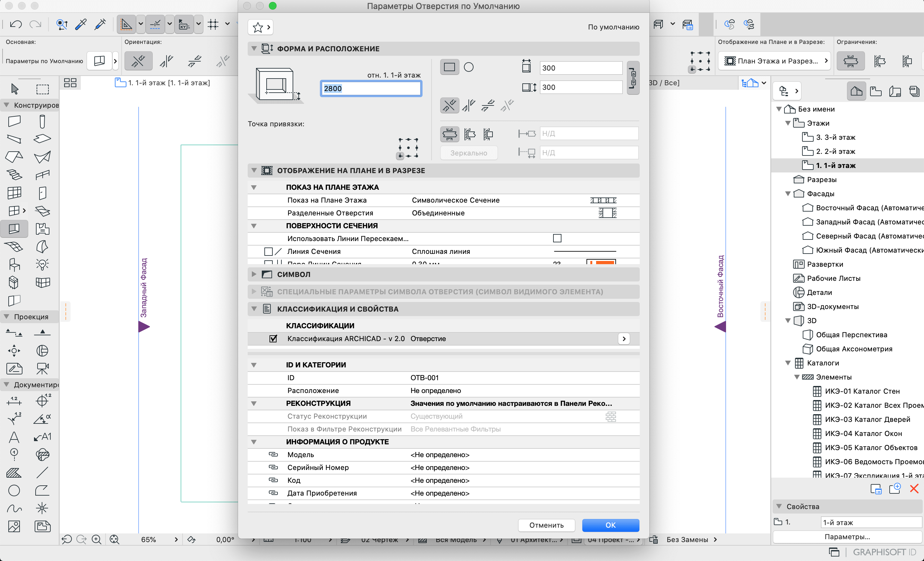This screenshot has width=924, height=561.
Task: Select the Arrow selection tool
Action: [x=15, y=89]
